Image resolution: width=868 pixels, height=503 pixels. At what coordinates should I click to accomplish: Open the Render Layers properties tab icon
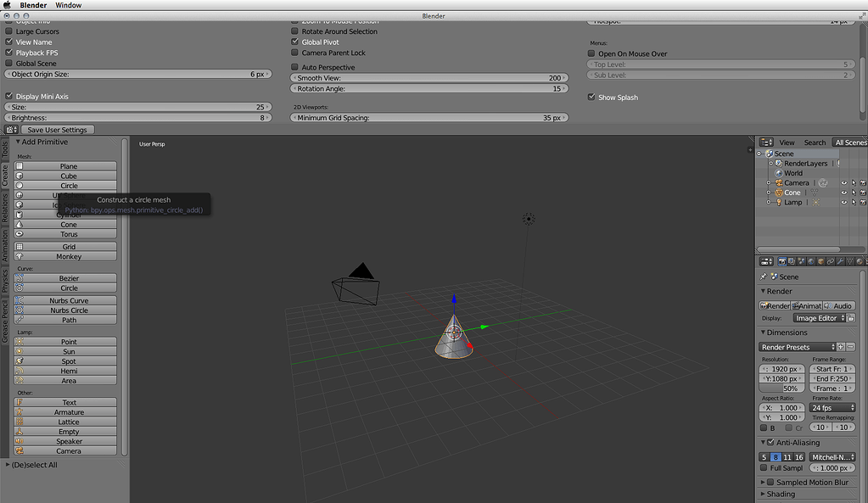point(792,261)
